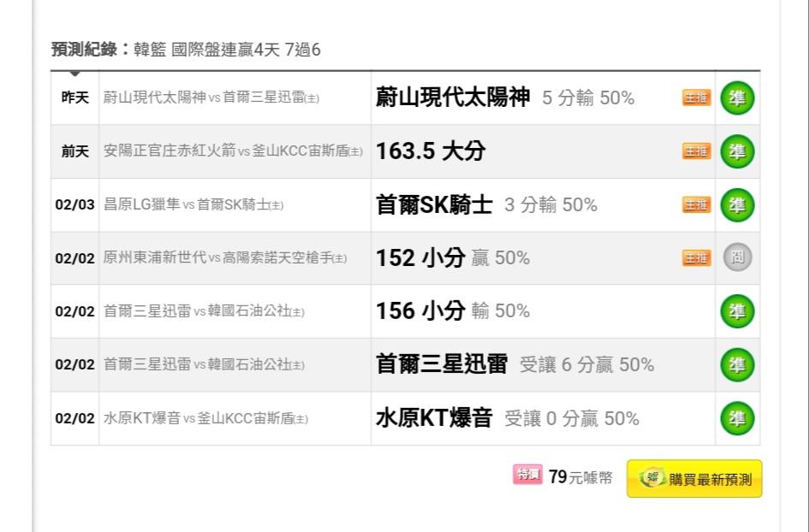The height and width of the screenshot is (532, 809).
Task: Click green 準 badge for 首爾SK騎士 pick
Action: (737, 205)
